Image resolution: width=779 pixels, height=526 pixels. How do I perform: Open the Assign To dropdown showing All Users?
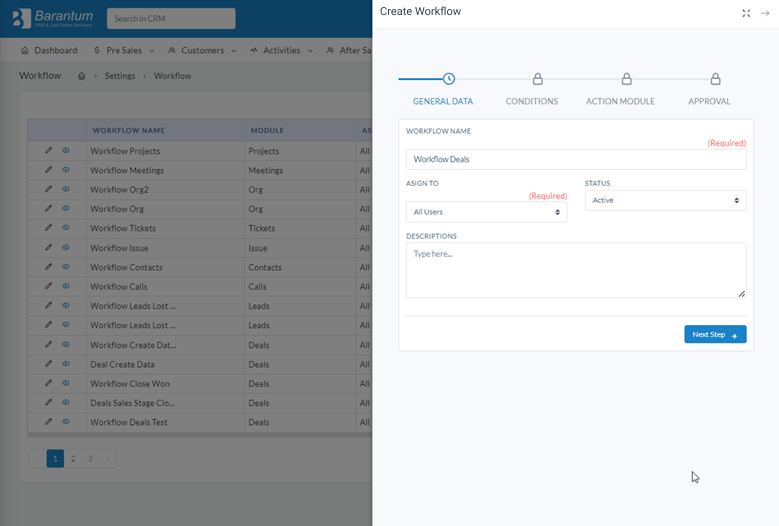[x=486, y=212]
